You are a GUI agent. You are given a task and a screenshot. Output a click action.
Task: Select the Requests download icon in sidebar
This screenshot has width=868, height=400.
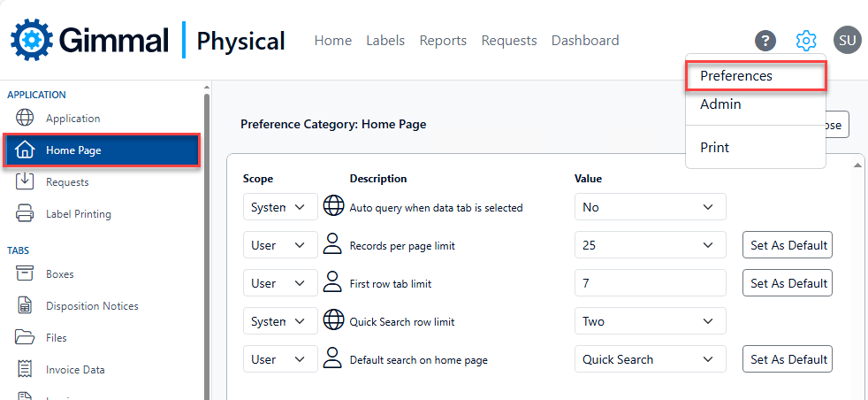tap(26, 182)
